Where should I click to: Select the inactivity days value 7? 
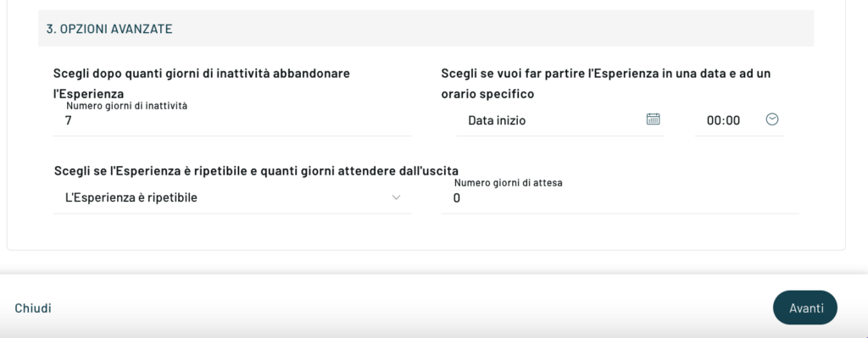[68, 120]
